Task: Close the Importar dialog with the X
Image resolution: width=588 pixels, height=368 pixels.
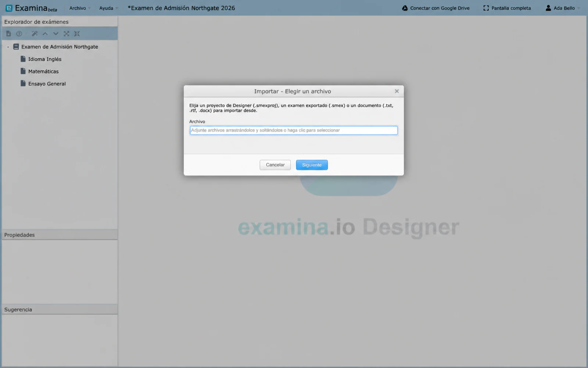Action: tap(397, 91)
